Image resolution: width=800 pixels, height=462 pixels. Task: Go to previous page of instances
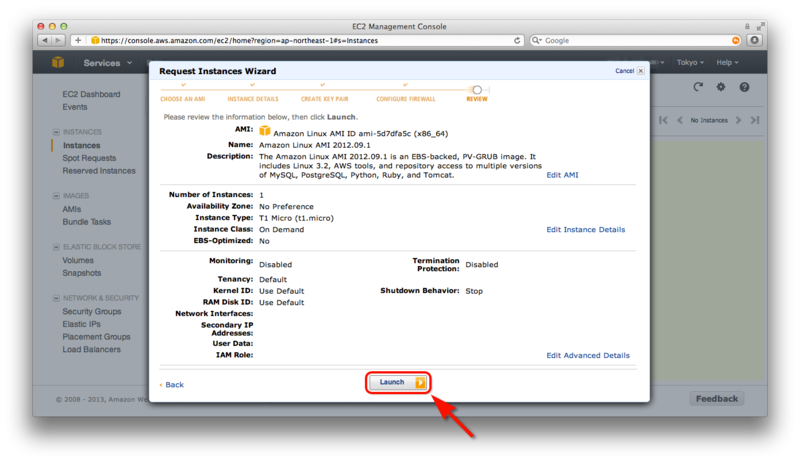click(x=680, y=120)
